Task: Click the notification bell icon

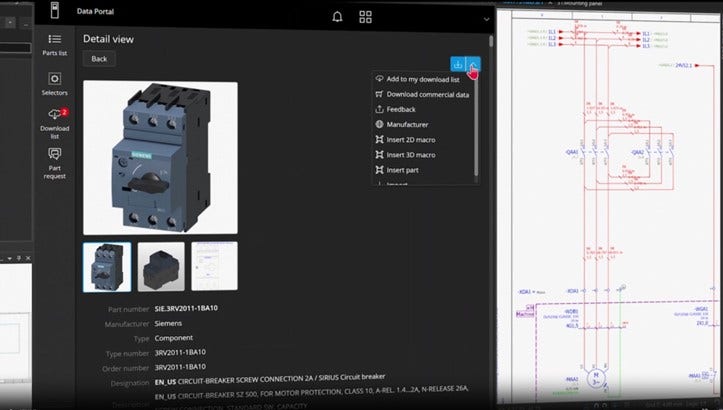Action: tap(338, 17)
